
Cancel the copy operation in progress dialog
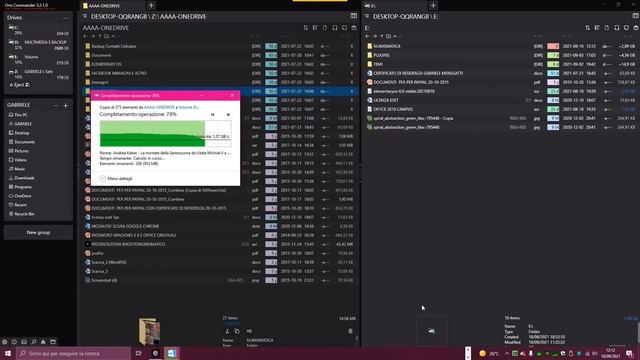228,115
